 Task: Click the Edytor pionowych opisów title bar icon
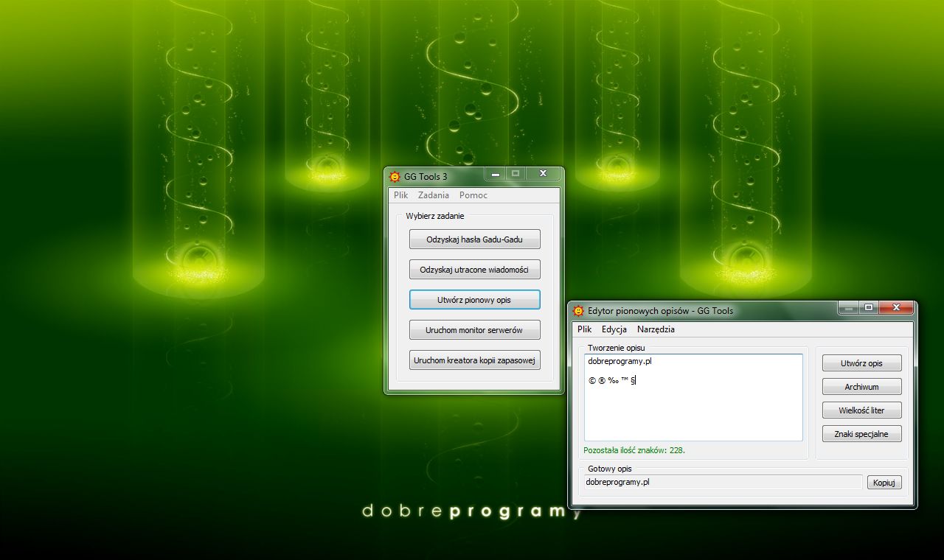point(578,310)
